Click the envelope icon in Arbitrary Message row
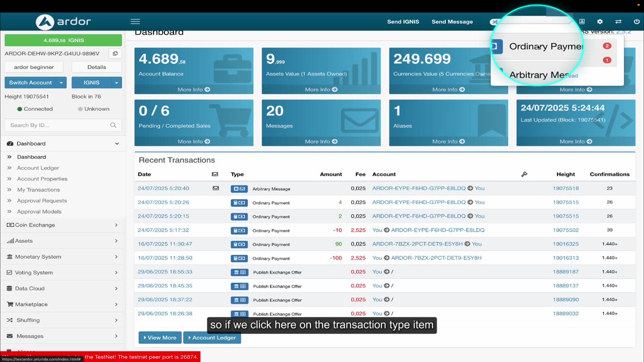Viewport: 644px width, 362px height. 215,188
